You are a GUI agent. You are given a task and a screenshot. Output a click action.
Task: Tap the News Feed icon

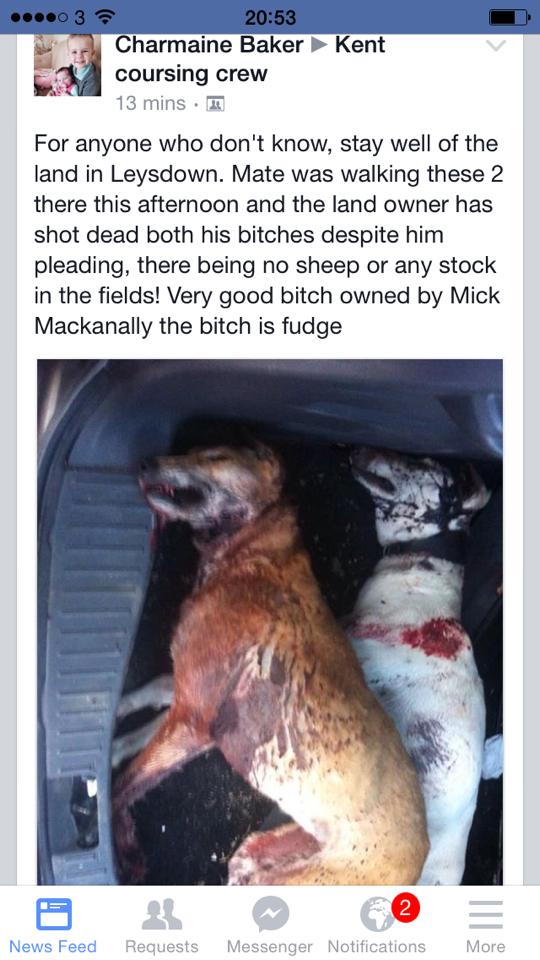(x=53, y=914)
